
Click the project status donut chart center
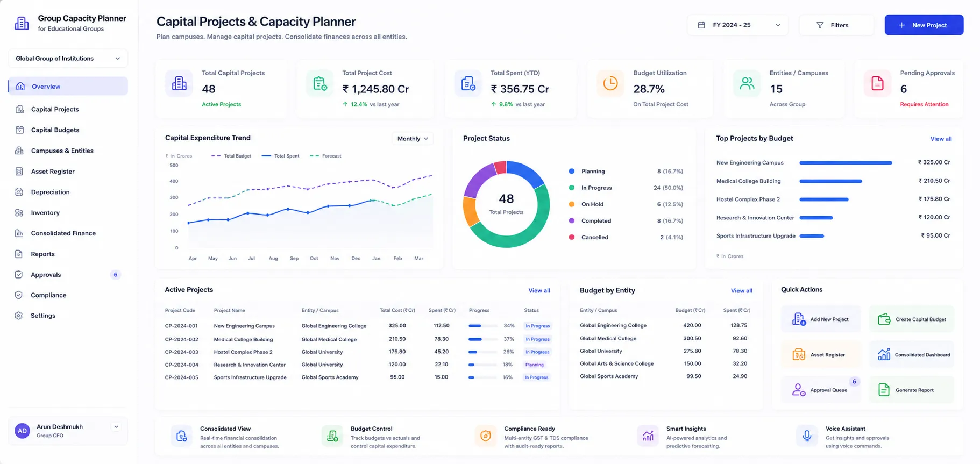506,204
